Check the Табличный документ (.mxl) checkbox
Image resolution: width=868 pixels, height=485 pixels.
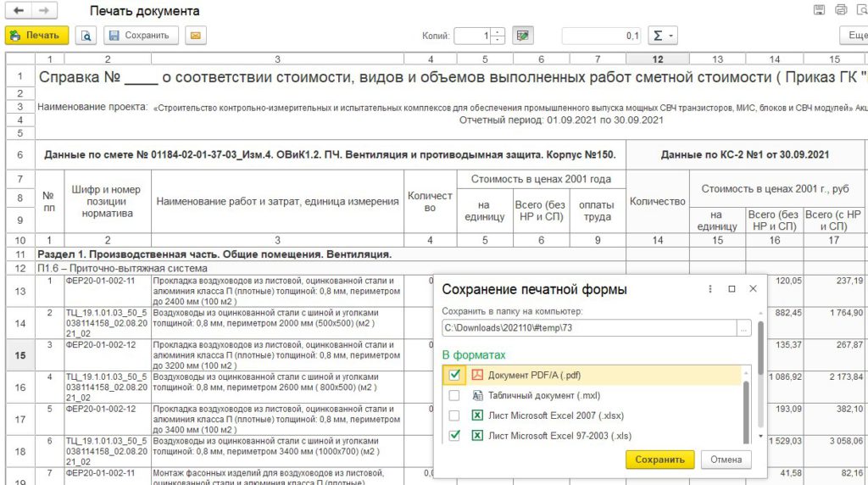tap(454, 395)
